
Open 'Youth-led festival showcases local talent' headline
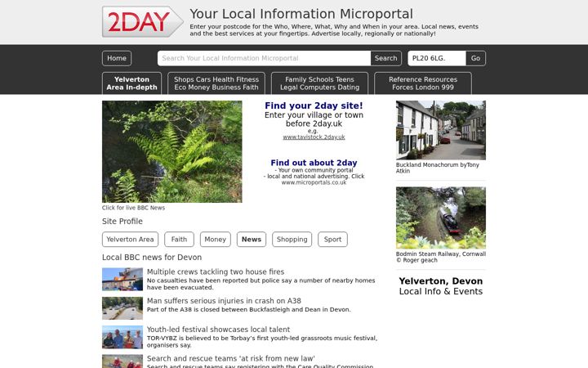point(219,330)
